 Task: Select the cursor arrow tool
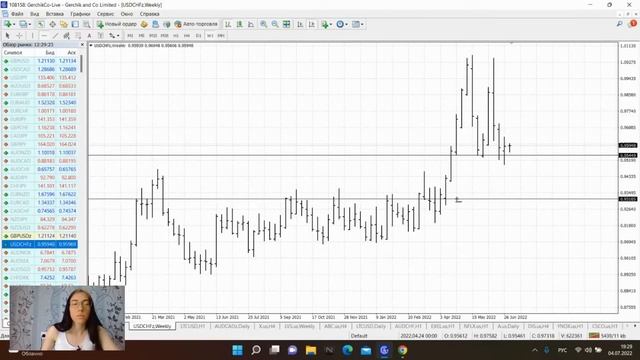click(x=7, y=36)
